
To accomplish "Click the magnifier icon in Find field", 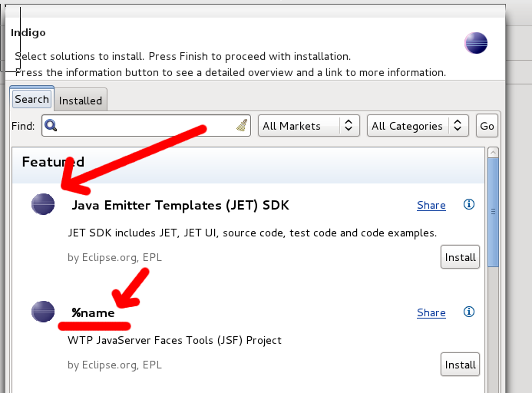I will pyautogui.click(x=51, y=126).
